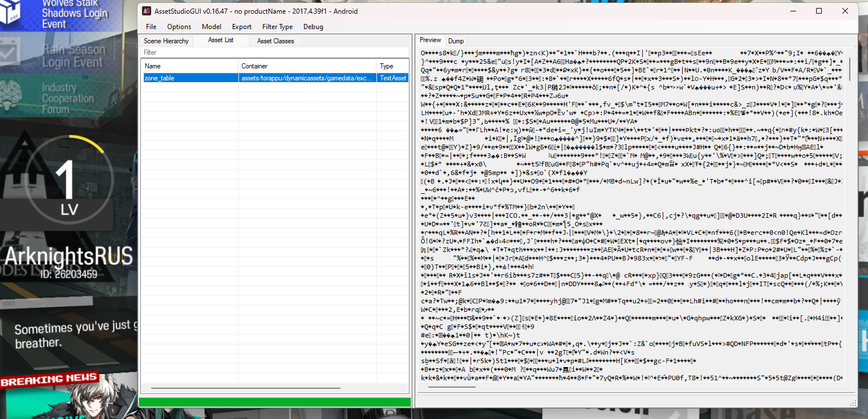Click the green loading progress bar
The width and height of the screenshot is (868, 419).
click(275, 402)
